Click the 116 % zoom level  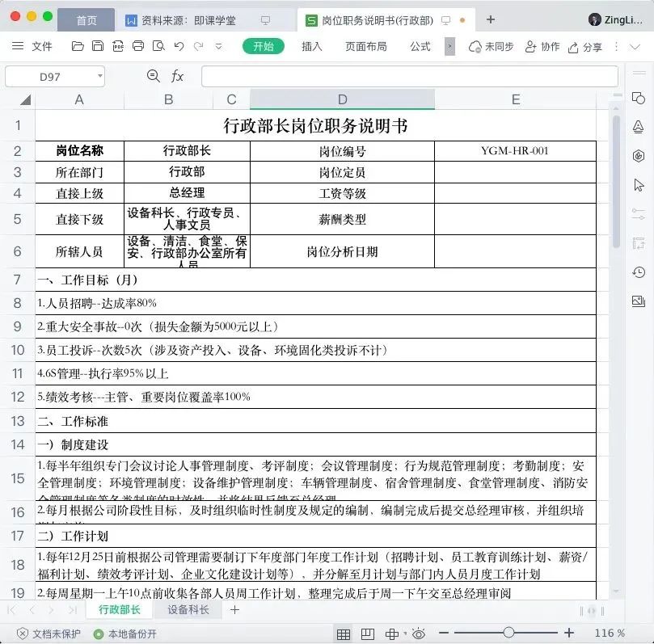(610, 633)
